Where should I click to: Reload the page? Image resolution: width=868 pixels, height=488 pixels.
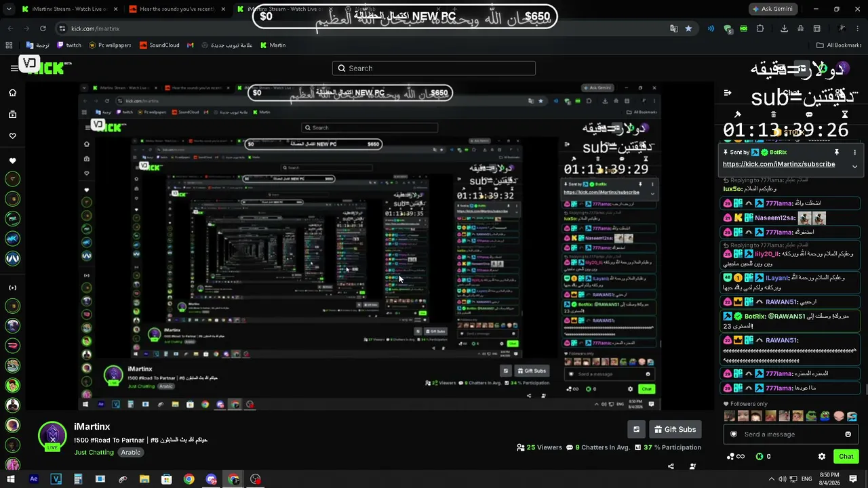click(43, 28)
